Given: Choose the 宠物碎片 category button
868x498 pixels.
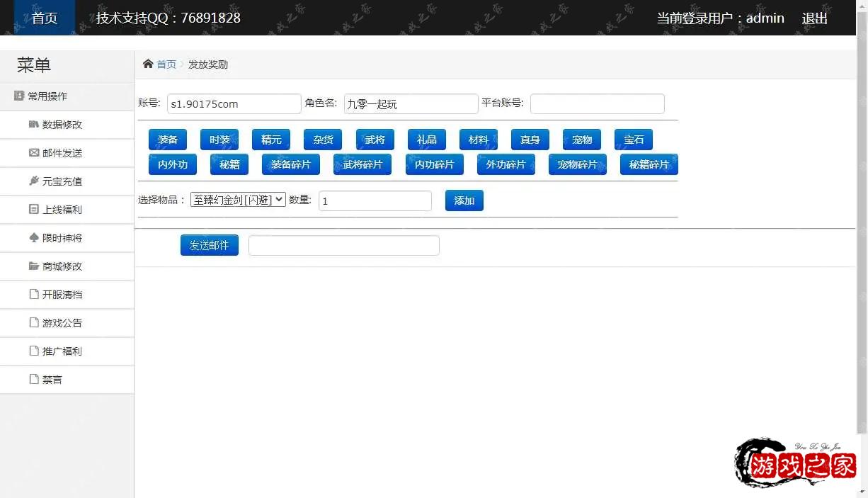Looking at the screenshot, I should [577, 164].
